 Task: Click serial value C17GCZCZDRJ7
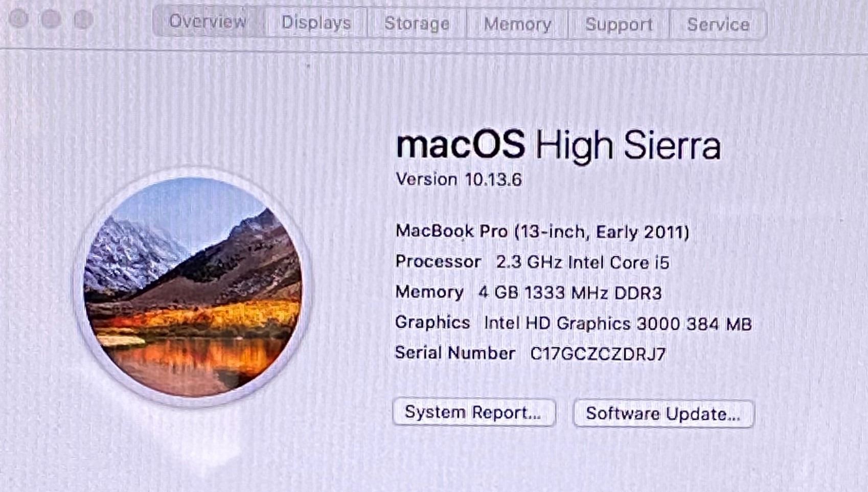(x=598, y=354)
